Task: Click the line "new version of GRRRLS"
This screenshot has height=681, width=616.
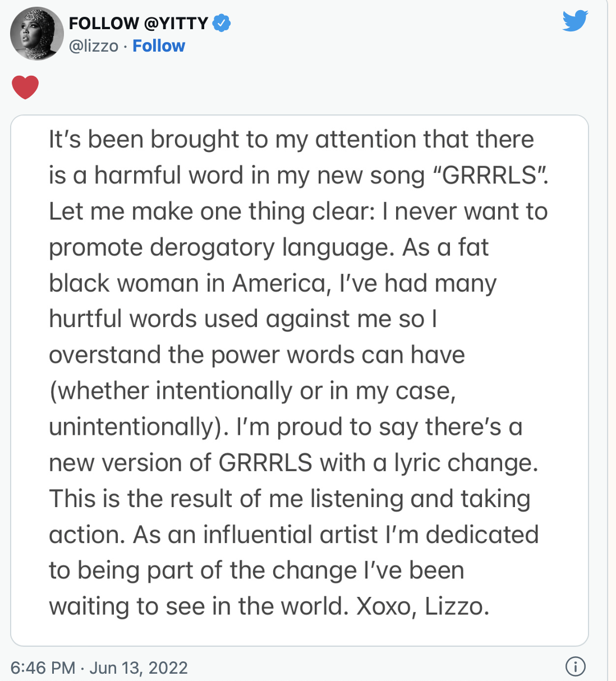Action: (x=293, y=463)
